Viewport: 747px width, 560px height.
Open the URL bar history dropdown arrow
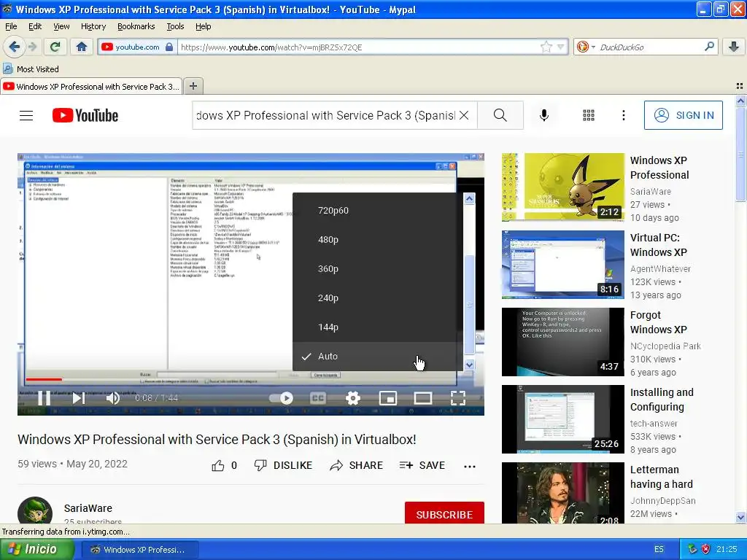tap(560, 47)
